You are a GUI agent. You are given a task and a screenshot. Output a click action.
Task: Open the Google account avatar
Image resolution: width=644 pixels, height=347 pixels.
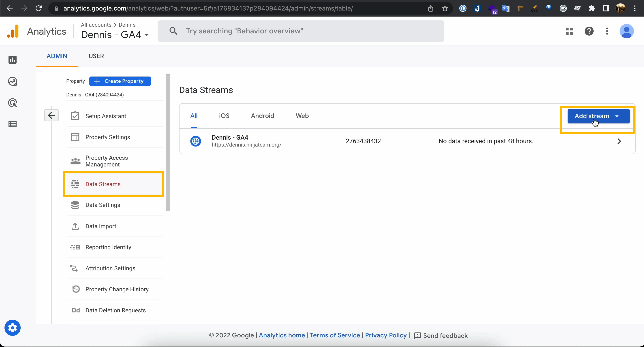click(x=627, y=31)
